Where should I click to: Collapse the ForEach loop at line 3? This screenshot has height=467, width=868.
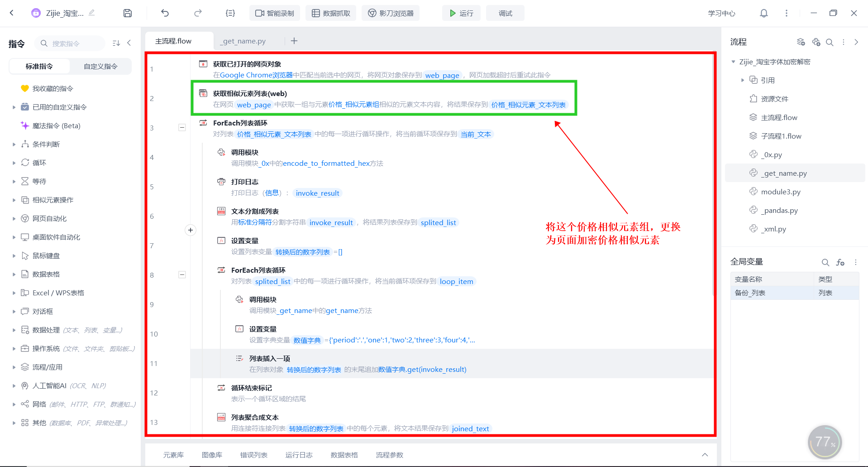point(182,128)
